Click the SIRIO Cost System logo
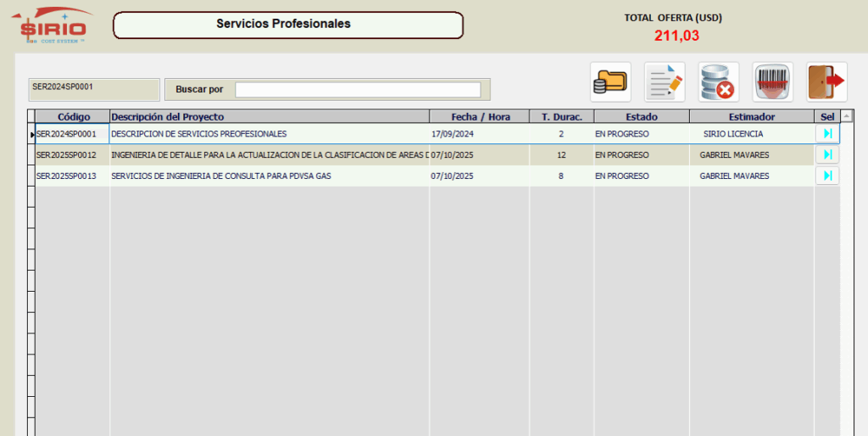 (x=53, y=25)
